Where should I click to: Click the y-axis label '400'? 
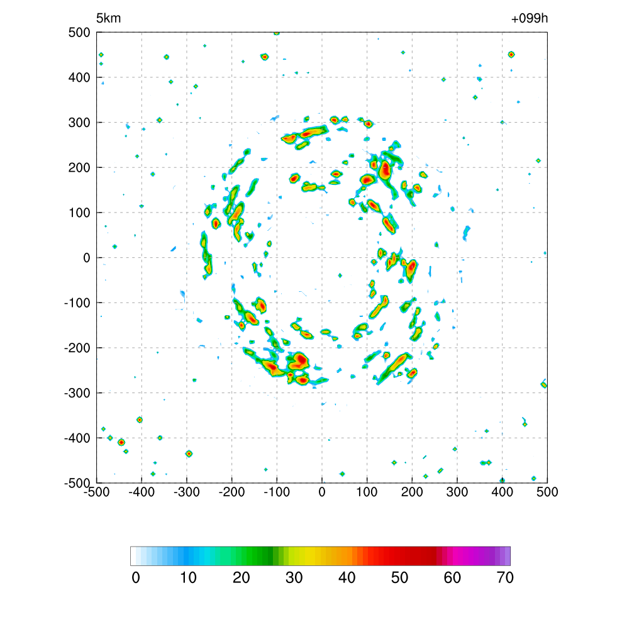[x=79, y=77]
